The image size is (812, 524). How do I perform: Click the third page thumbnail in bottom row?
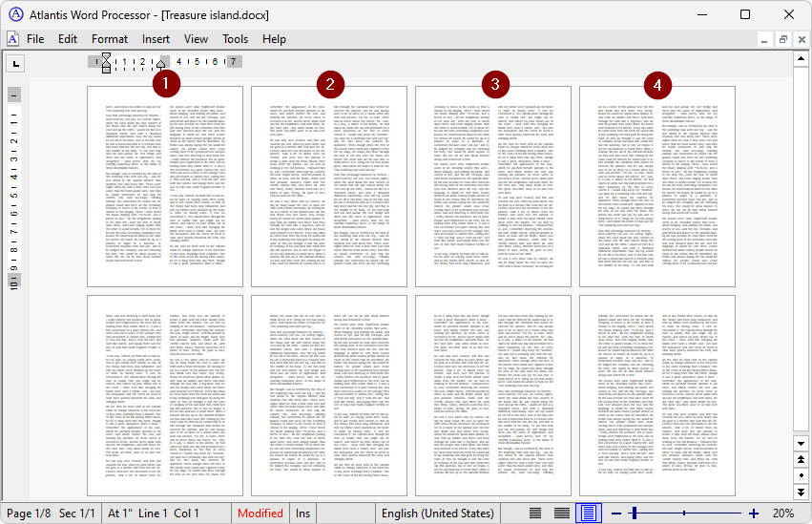coord(493,395)
